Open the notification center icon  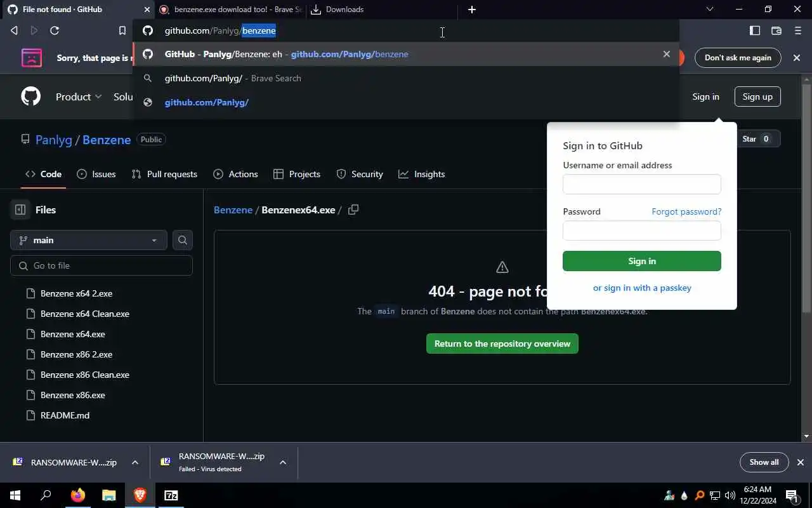pyautogui.click(x=792, y=495)
